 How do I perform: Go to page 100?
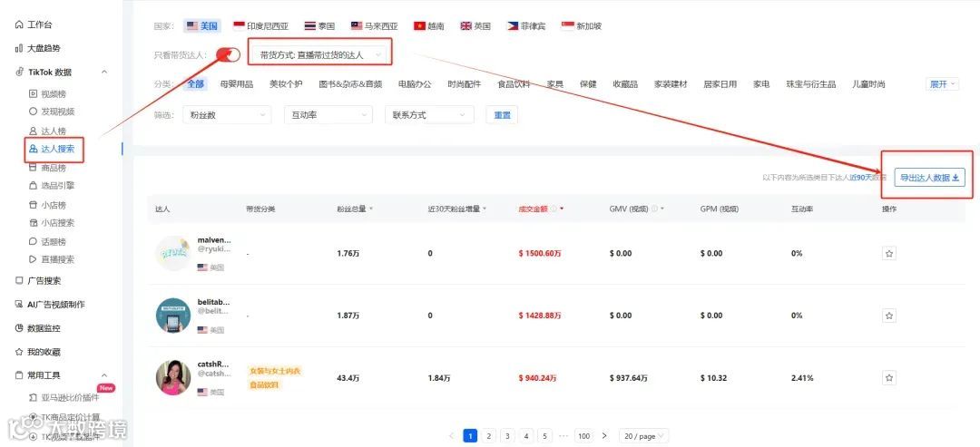click(x=583, y=436)
